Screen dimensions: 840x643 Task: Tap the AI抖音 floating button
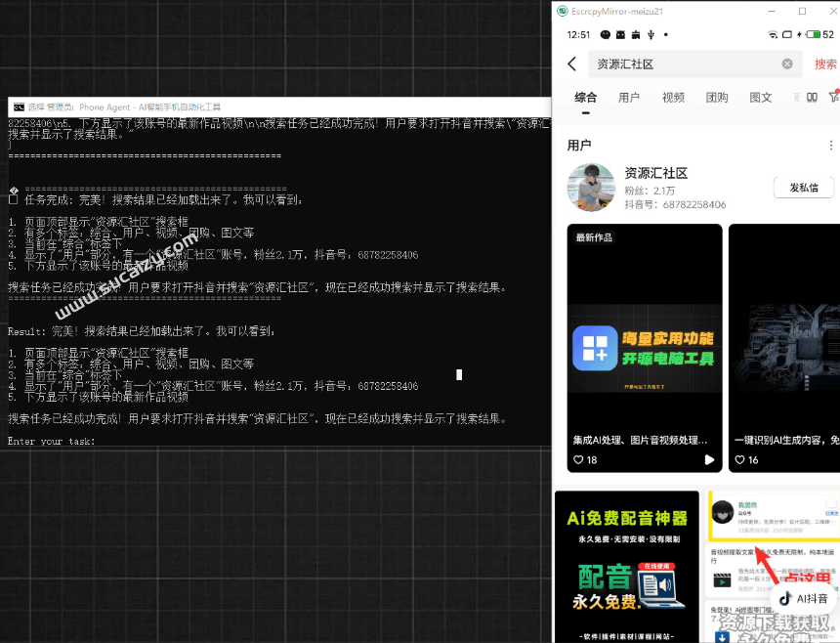coord(804,598)
